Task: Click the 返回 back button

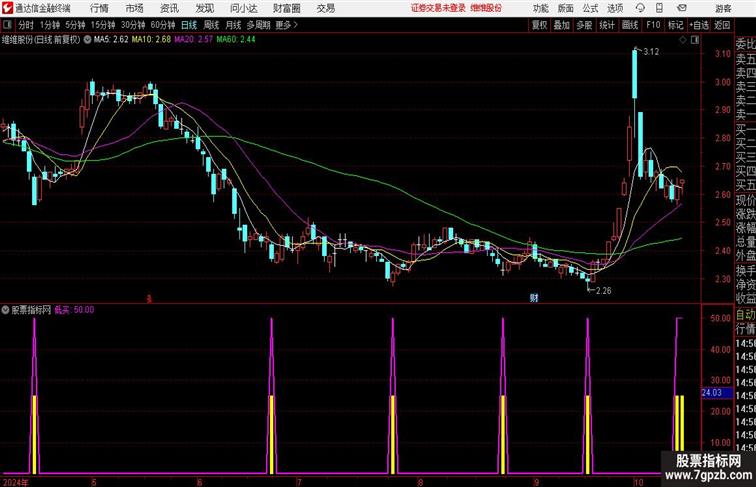Action: 722,25
